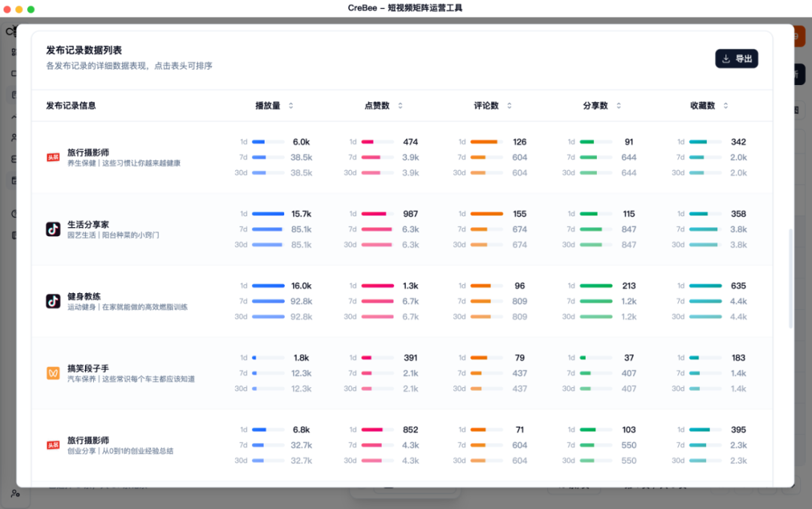The image size is (812, 509).
Task: Click Toutiao icon for 养生保健 record
Action: point(53,157)
